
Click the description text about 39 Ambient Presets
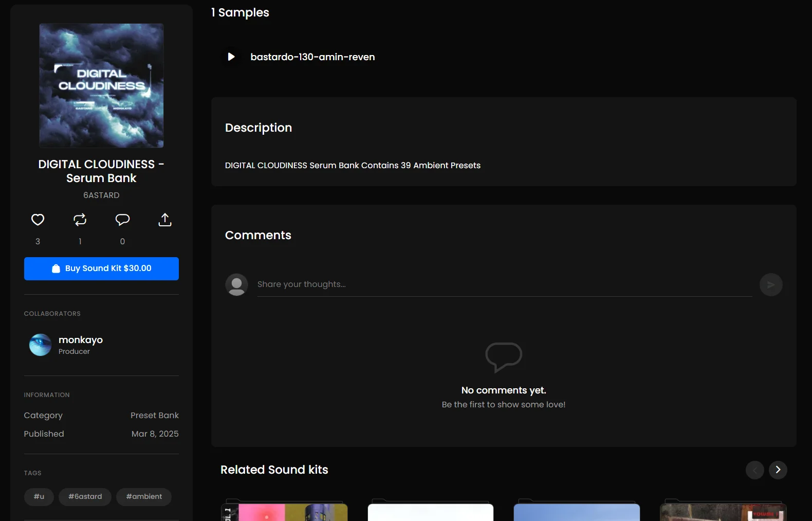[x=353, y=166]
